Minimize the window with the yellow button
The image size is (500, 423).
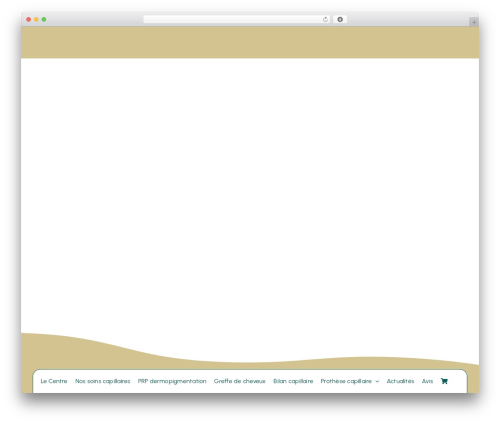[x=36, y=20]
